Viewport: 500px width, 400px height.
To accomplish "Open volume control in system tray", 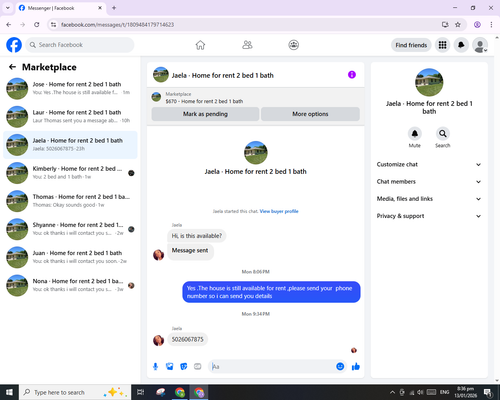I will (x=421, y=392).
